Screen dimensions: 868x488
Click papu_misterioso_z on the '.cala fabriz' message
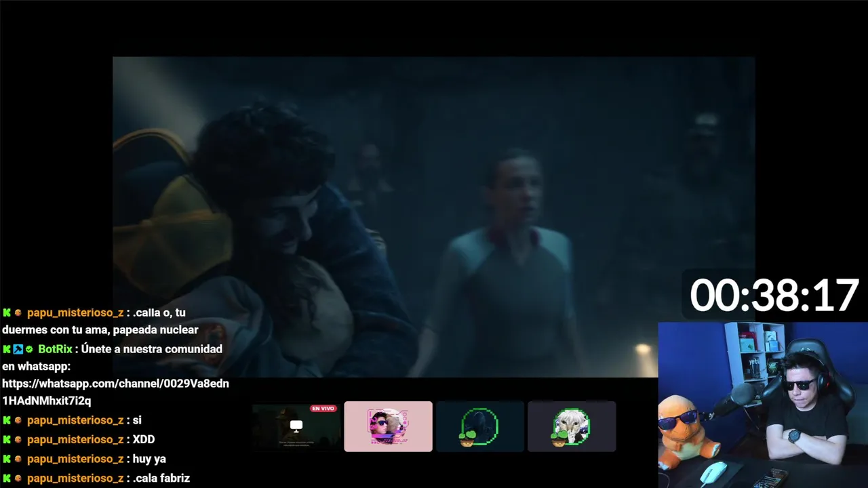click(75, 479)
